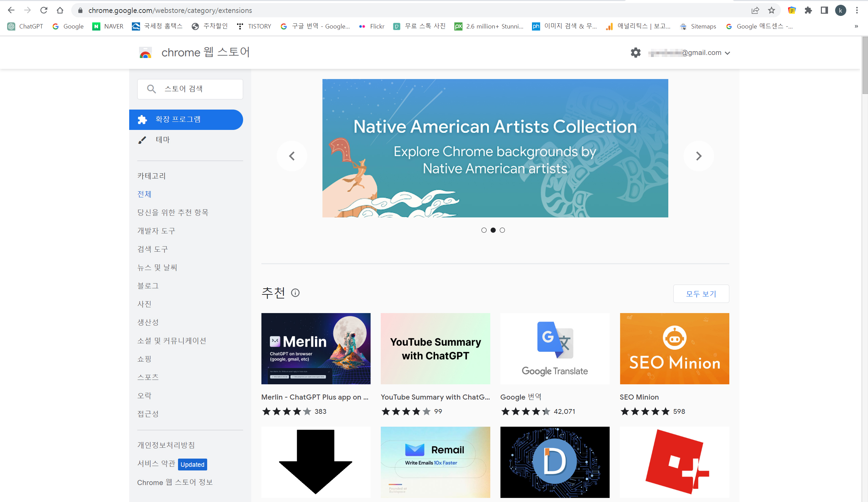This screenshot has width=868, height=502.
Task: Reload the page with refresh icon
Action: (x=44, y=10)
